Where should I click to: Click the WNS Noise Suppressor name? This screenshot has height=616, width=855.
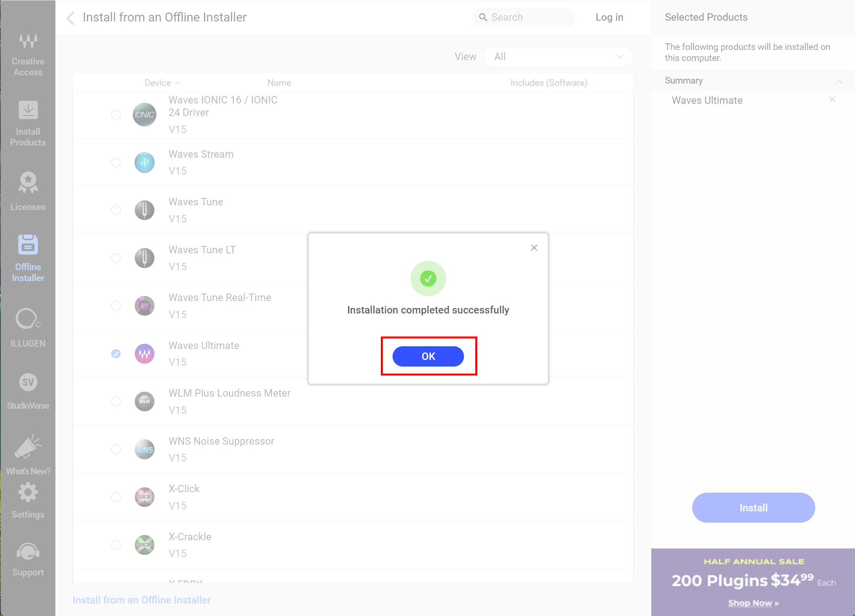(221, 441)
